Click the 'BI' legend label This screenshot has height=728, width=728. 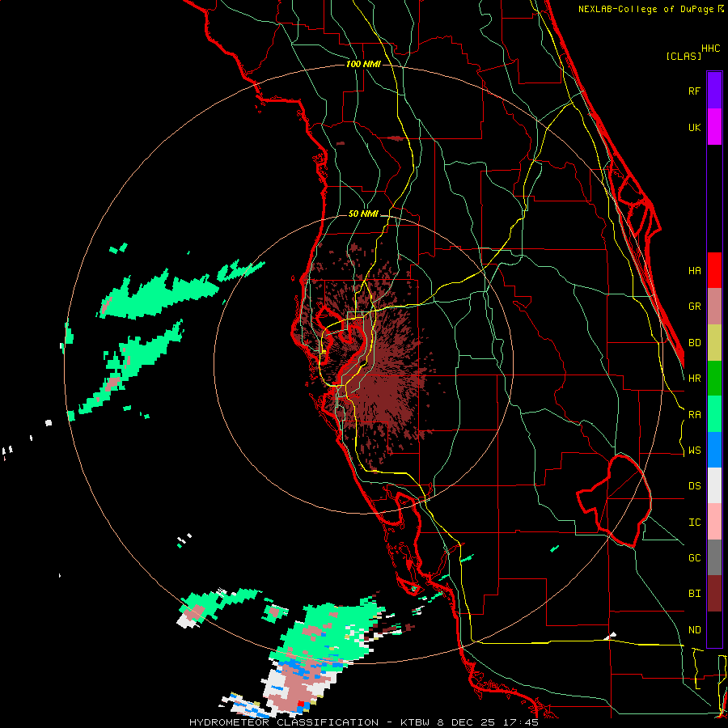(694, 594)
